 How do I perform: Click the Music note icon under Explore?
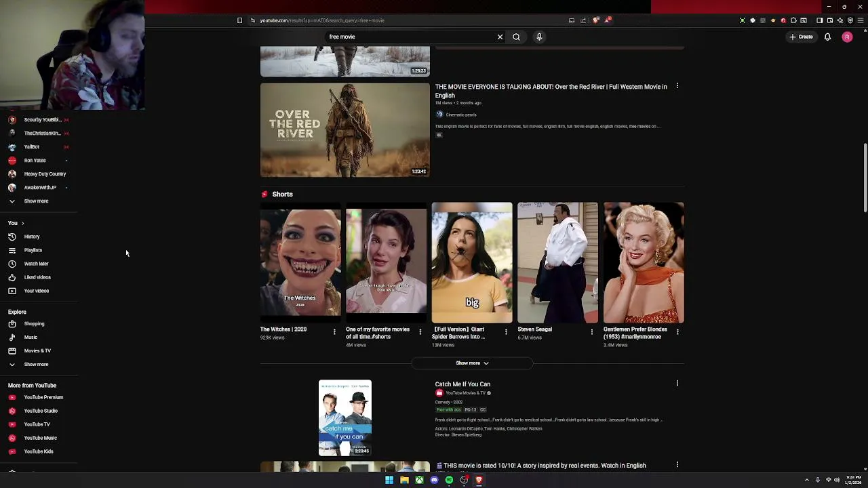click(x=12, y=337)
